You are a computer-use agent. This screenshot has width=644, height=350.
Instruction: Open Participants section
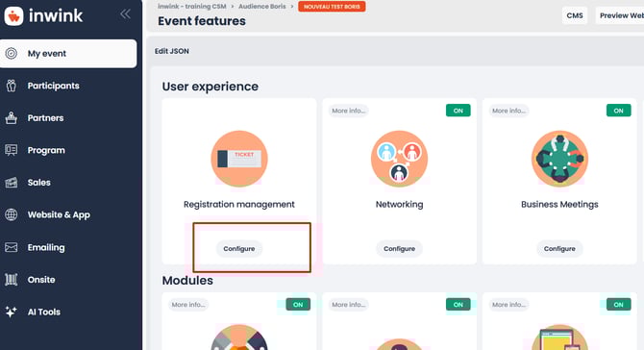click(x=54, y=86)
